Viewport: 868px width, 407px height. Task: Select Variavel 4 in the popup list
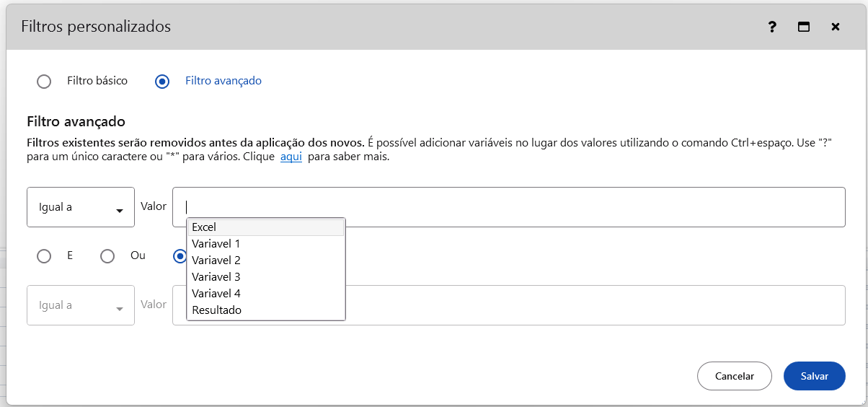[265, 294]
